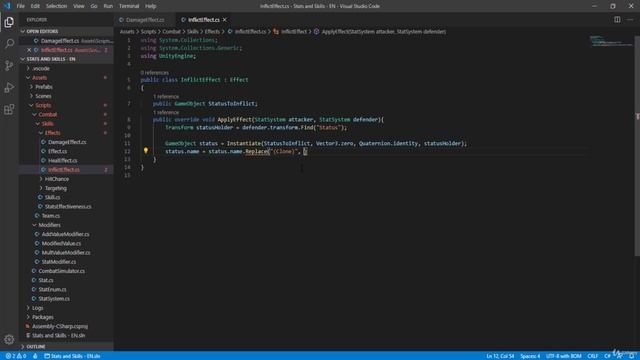Click the ApplyEffect method breadcrumb
640x360 pixels.
[380, 31]
